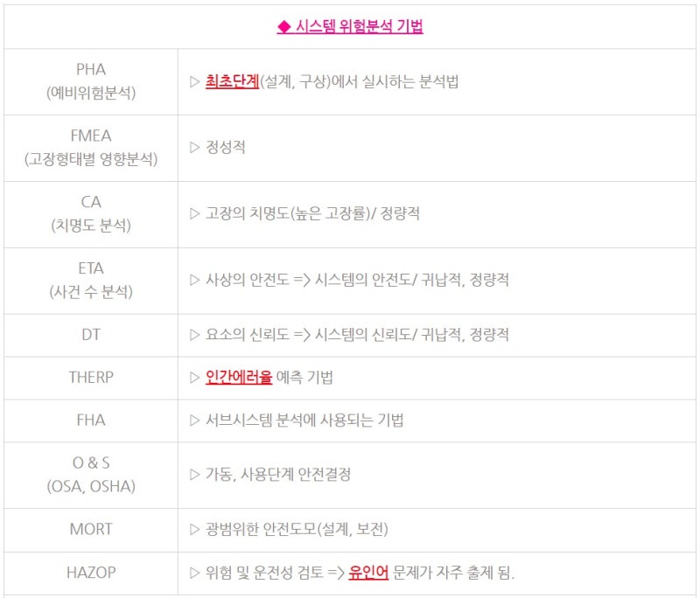700x598 pixels.
Task: Click the triangle bullet before 최초단계
Action: [x=194, y=81]
